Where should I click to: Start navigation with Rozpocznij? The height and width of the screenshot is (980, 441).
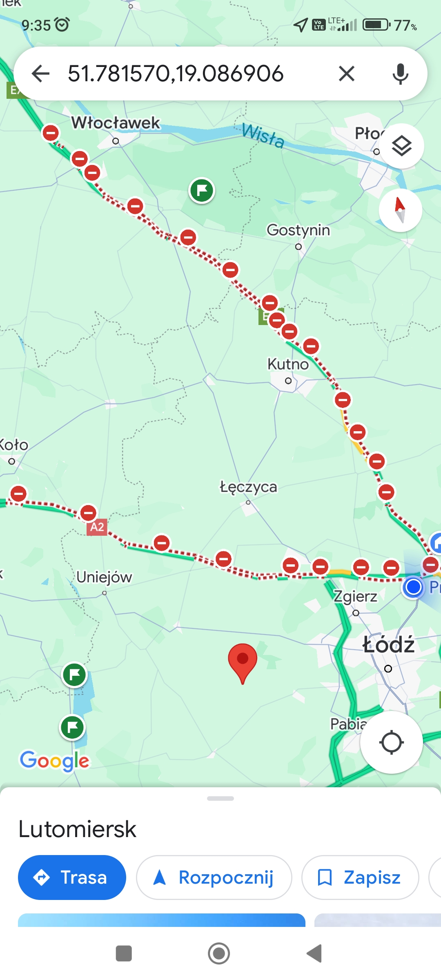[214, 877]
